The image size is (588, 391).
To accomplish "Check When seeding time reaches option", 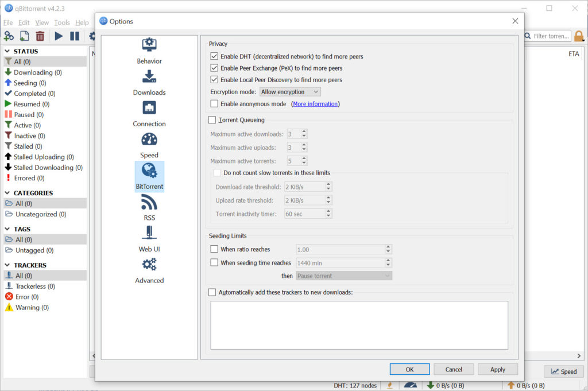I will point(214,262).
